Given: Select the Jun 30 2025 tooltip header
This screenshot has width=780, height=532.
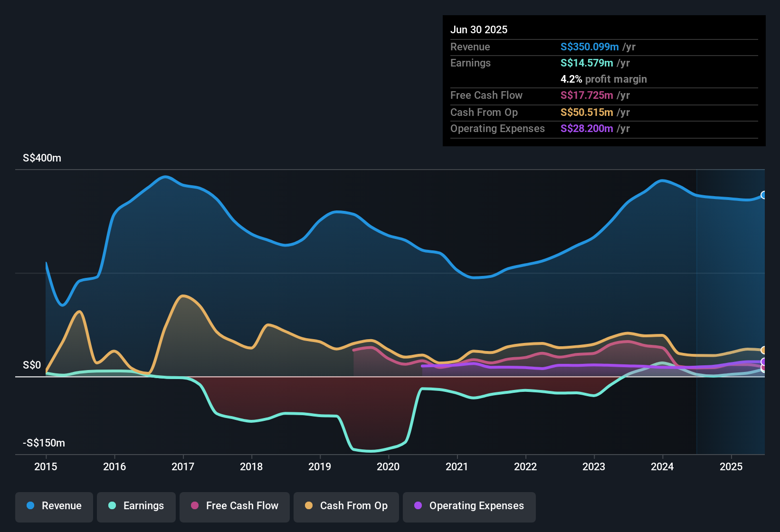Looking at the screenshot, I should [x=479, y=29].
